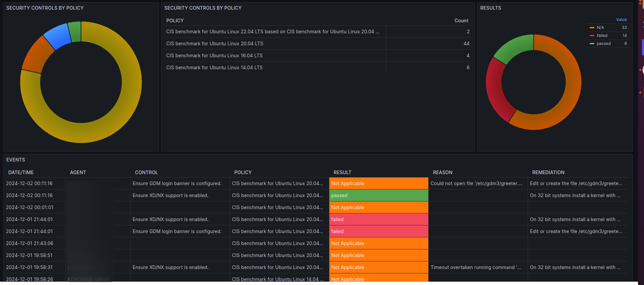
Task: Click the green passed result cell in events
Action: (x=378, y=195)
